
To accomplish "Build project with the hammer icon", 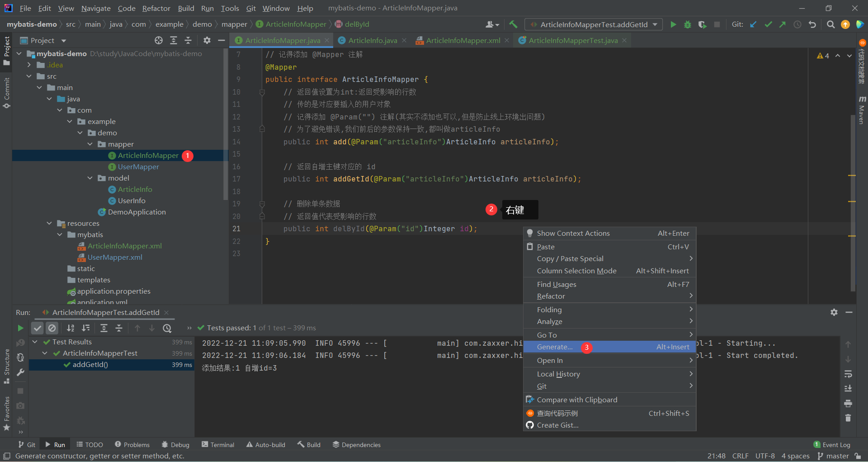I will pyautogui.click(x=513, y=24).
